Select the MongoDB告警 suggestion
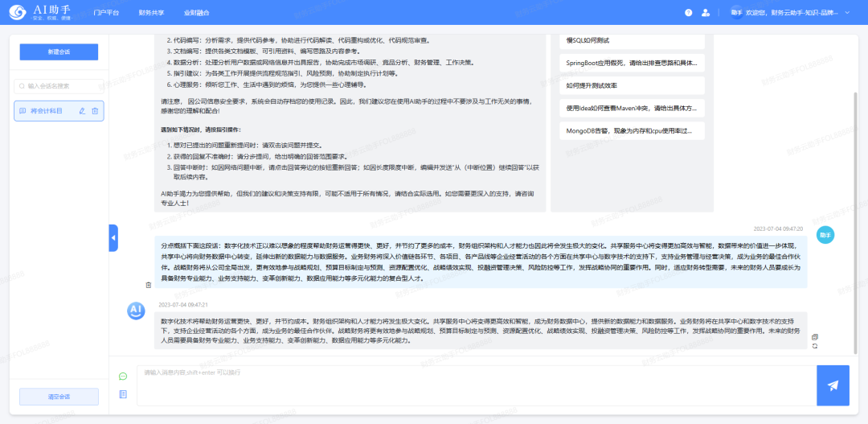This screenshot has height=424, width=868. [x=632, y=131]
